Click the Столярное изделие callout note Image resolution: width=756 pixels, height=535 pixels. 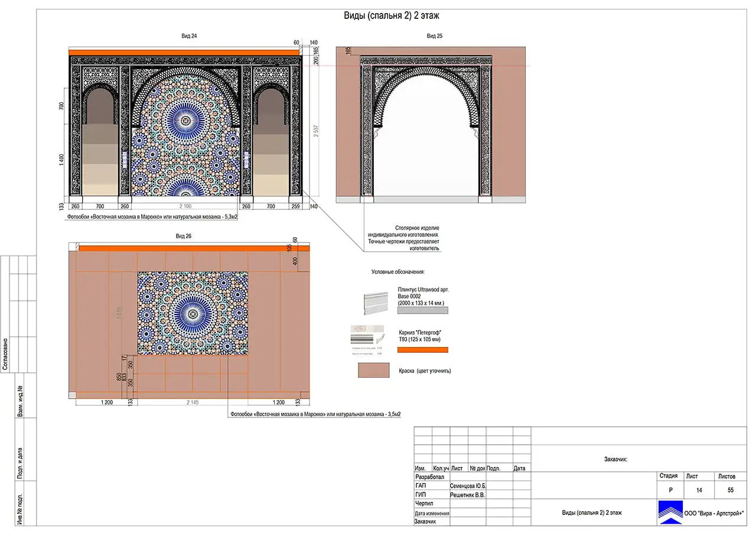click(x=403, y=238)
